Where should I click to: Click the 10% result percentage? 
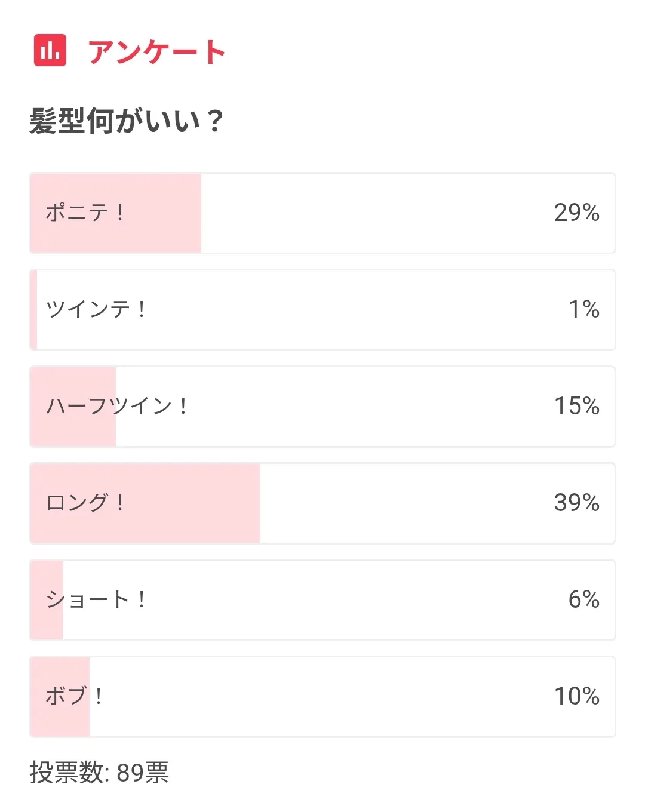click(576, 696)
